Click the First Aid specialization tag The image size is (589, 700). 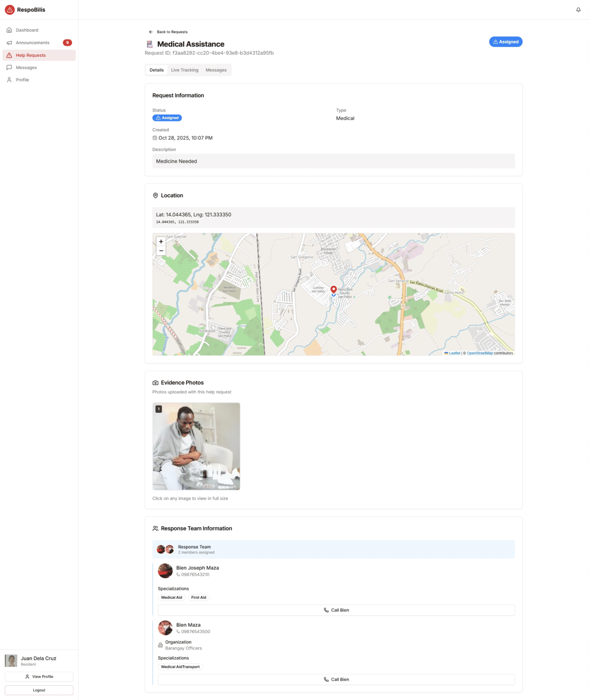pyautogui.click(x=198, y=597)
